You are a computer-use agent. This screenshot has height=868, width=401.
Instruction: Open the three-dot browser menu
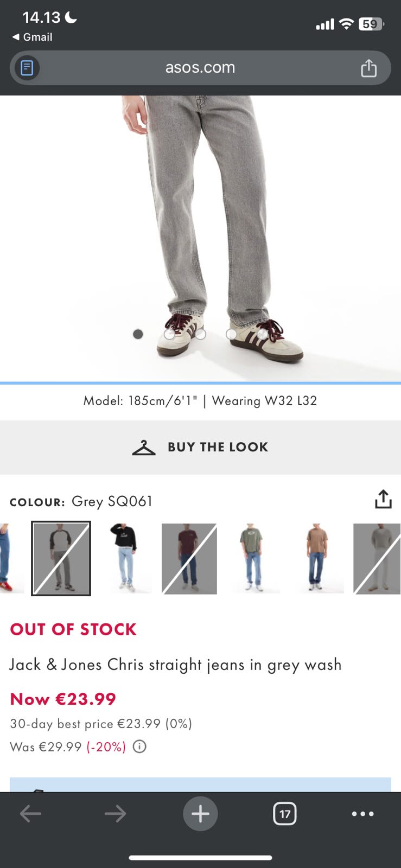(362, 813)
